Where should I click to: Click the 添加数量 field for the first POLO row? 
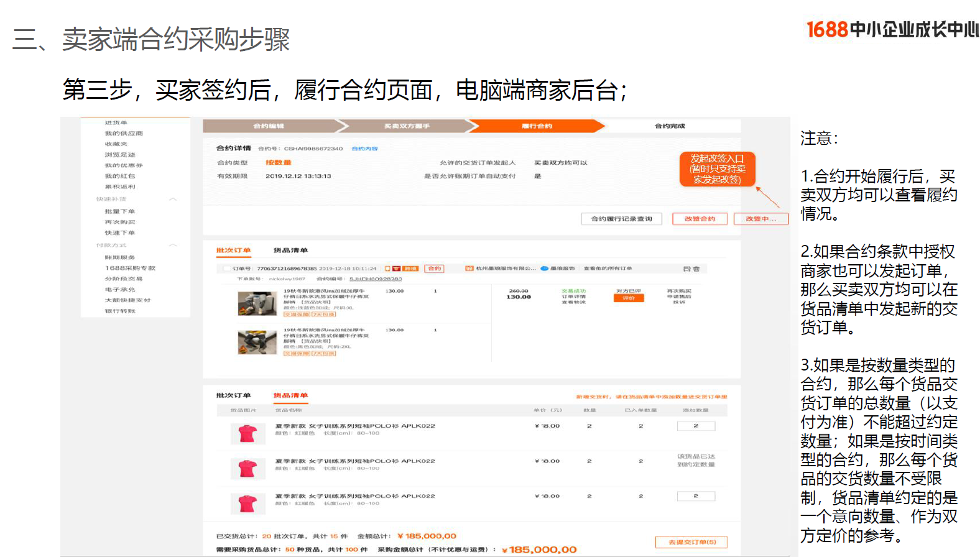pos(696,426)
